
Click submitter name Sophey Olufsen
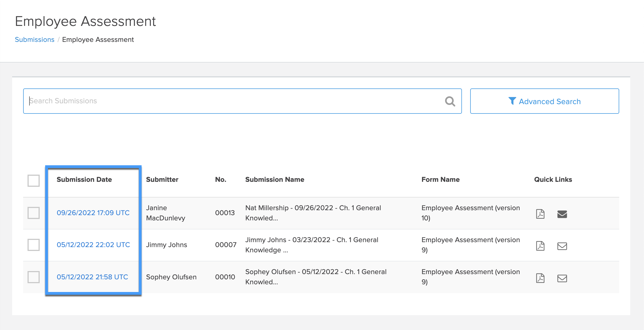pyautogui.click(x=171, y=277)
